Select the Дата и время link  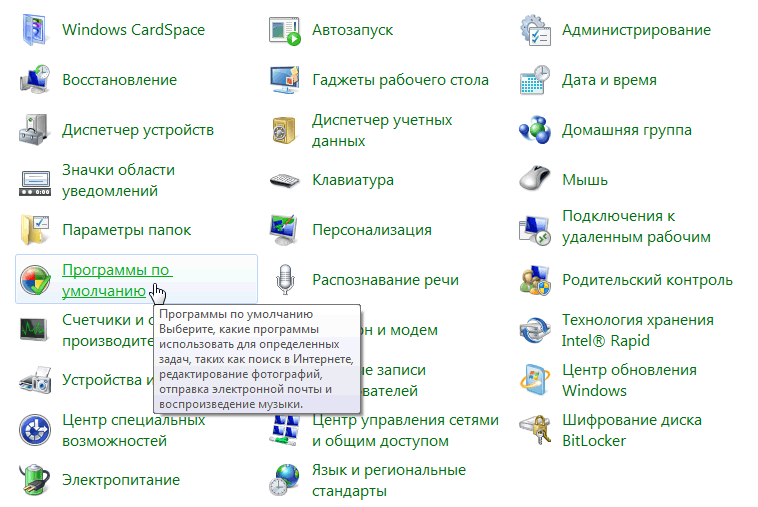[609, 80]
